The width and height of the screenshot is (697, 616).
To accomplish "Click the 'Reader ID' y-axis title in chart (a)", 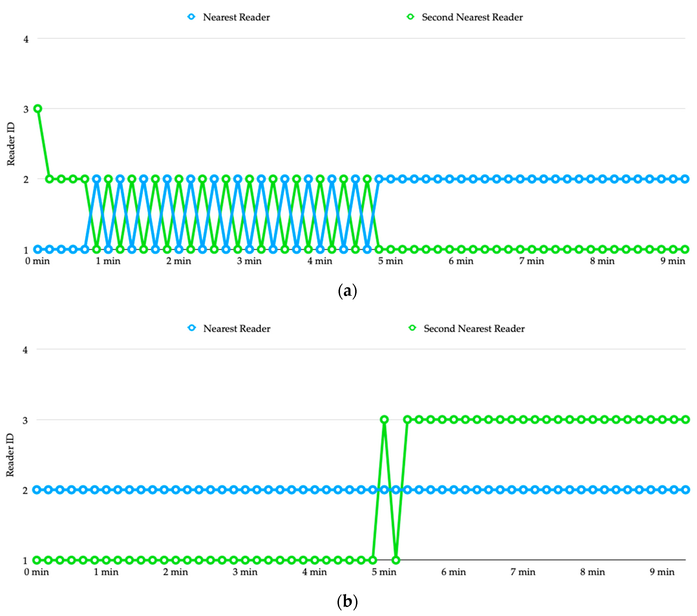I will (x=11, y=144).
